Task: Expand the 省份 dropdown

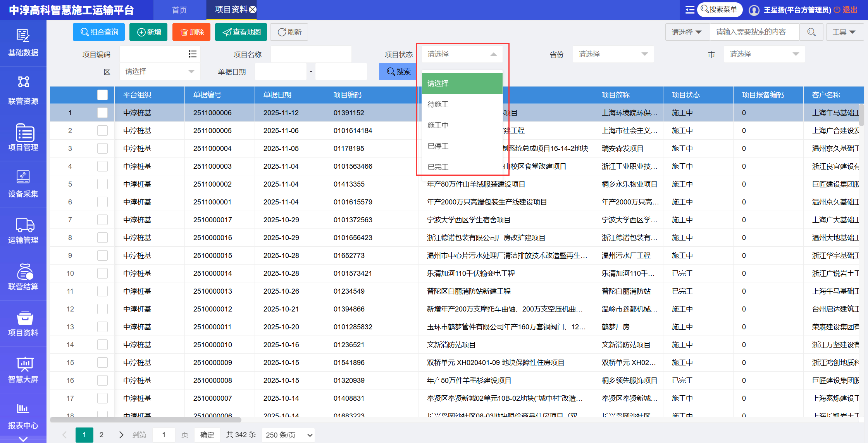Action: tap(613, 54)
